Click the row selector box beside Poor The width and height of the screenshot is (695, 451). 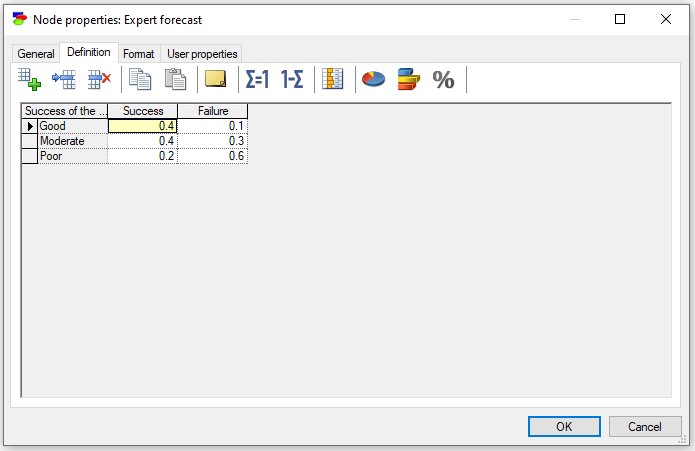tap(30, 156)
